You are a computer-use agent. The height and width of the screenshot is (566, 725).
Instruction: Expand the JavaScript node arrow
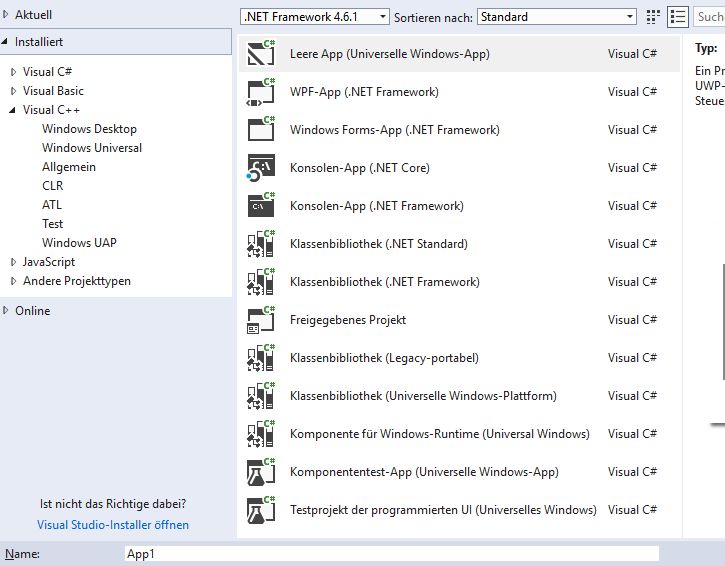(x=13, y=262)
